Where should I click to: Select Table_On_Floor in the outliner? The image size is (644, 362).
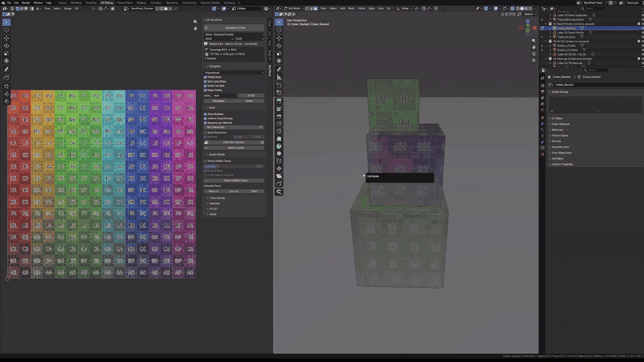point(567,37)
